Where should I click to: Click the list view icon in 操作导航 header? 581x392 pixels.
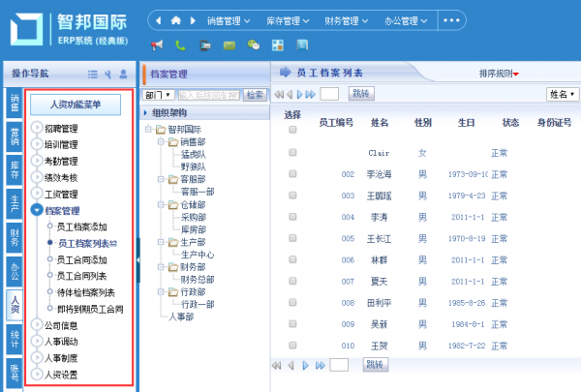coord(93,75)
